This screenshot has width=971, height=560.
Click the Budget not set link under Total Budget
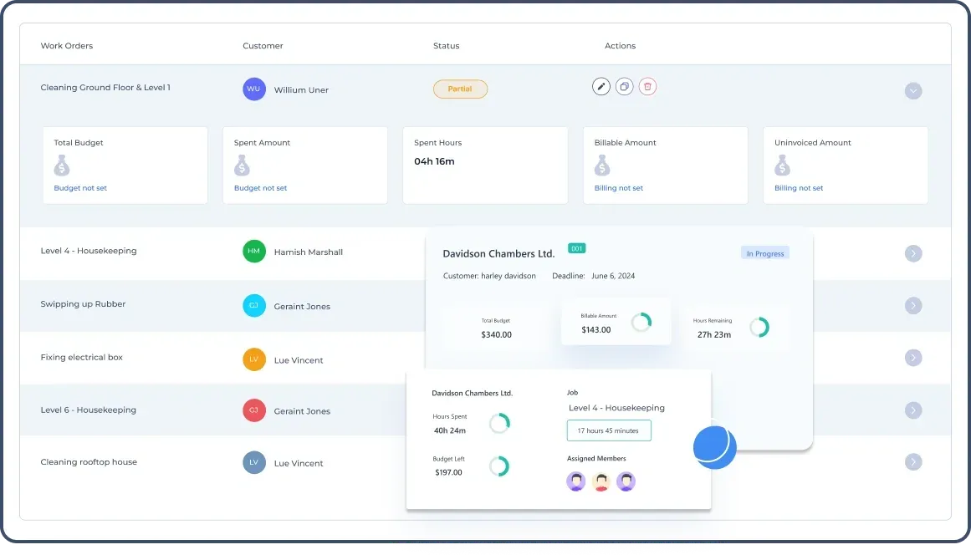(x=80, y=188)
